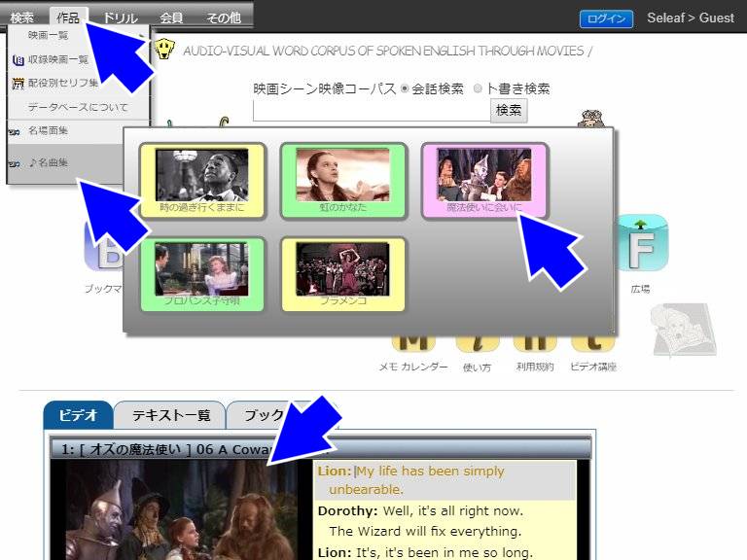Click the メモ カレンダー icon

412,344
